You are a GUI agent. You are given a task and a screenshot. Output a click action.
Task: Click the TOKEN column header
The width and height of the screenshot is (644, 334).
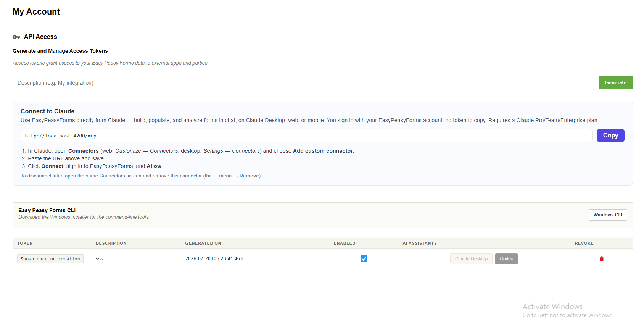(x=25, y=243)
